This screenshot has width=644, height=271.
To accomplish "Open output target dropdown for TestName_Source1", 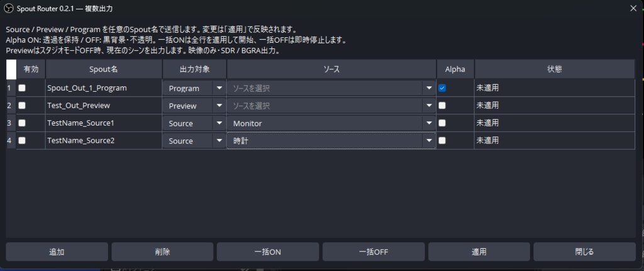I will 194,123.
